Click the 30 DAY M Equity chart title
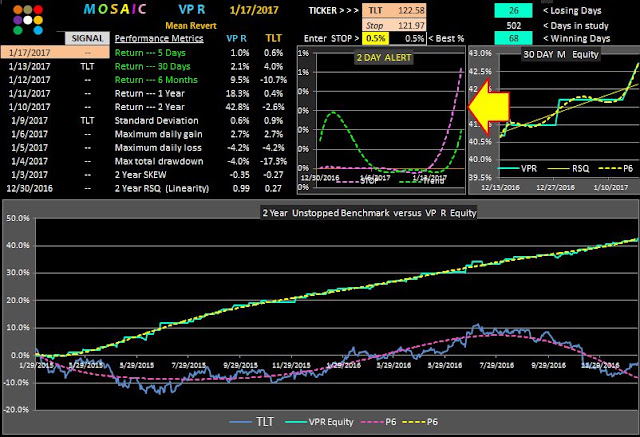The image size is (640, 437). 561,55
